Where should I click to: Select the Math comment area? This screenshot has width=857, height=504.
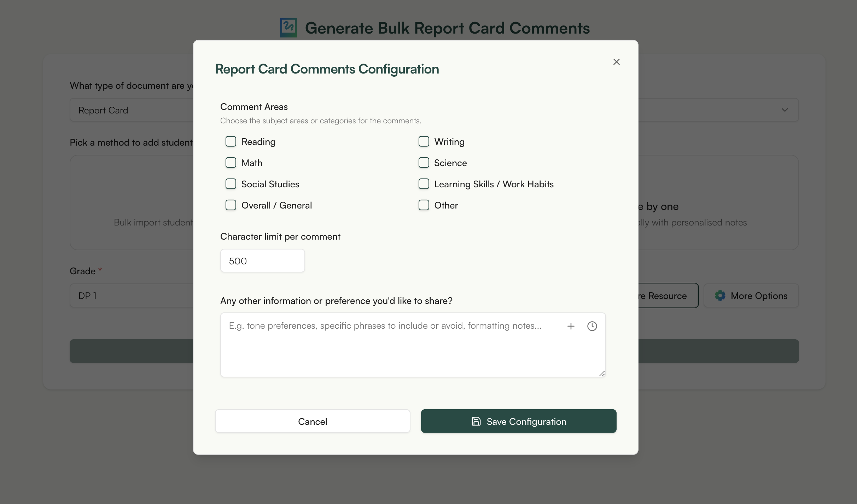tap(231, 163)
